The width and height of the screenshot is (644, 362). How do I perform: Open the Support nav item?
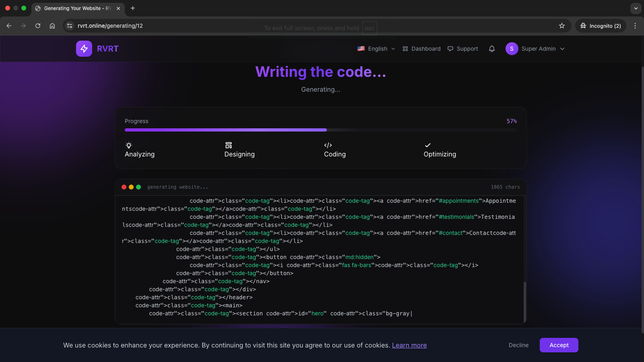[x=463, y=49]
